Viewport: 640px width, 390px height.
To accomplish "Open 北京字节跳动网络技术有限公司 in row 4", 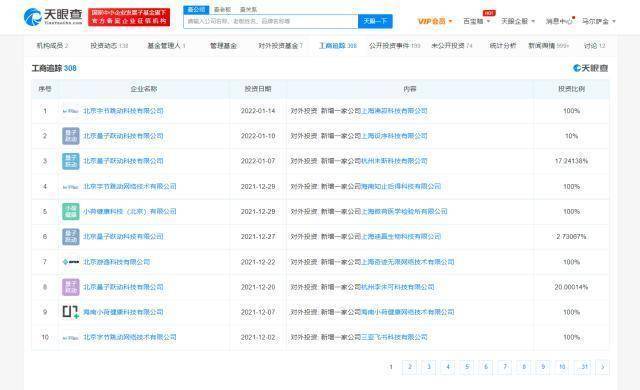I will (130, 186).
